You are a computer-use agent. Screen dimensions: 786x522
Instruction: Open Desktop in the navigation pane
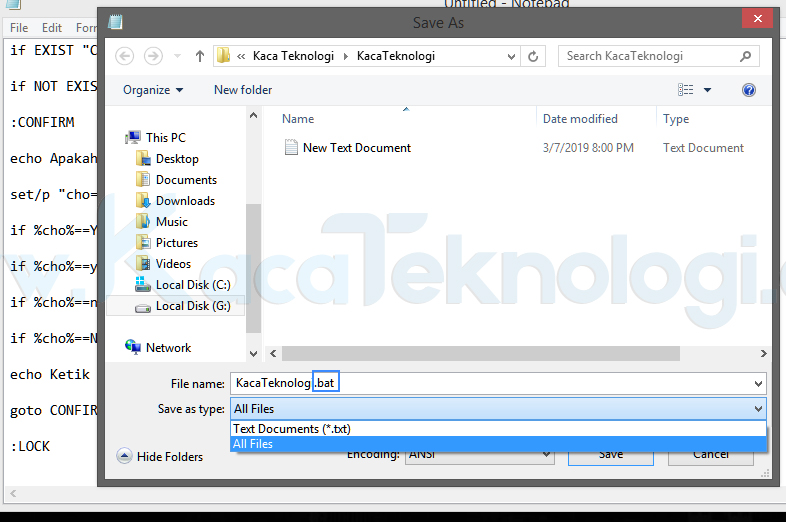click(x=177, y=159)
